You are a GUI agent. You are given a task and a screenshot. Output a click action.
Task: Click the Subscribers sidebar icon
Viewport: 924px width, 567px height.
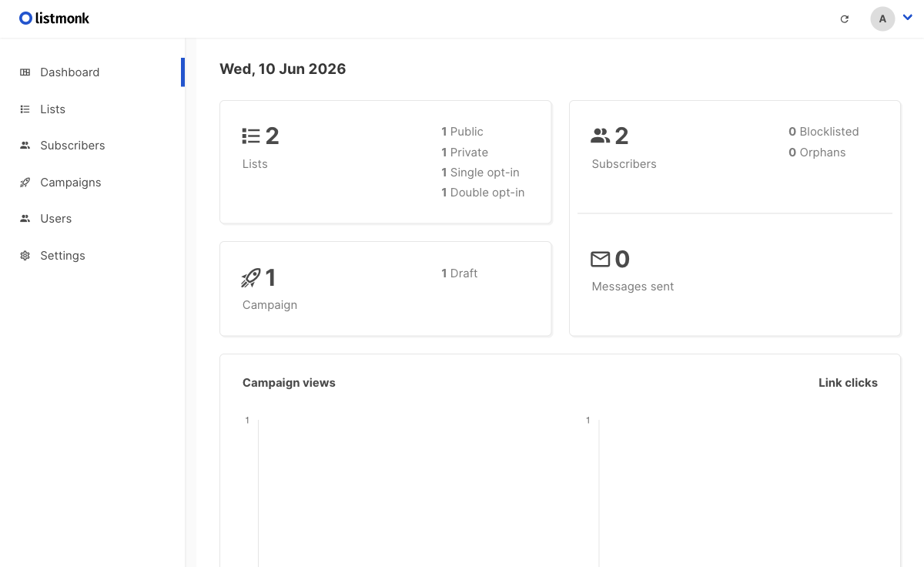coord(25,146)
